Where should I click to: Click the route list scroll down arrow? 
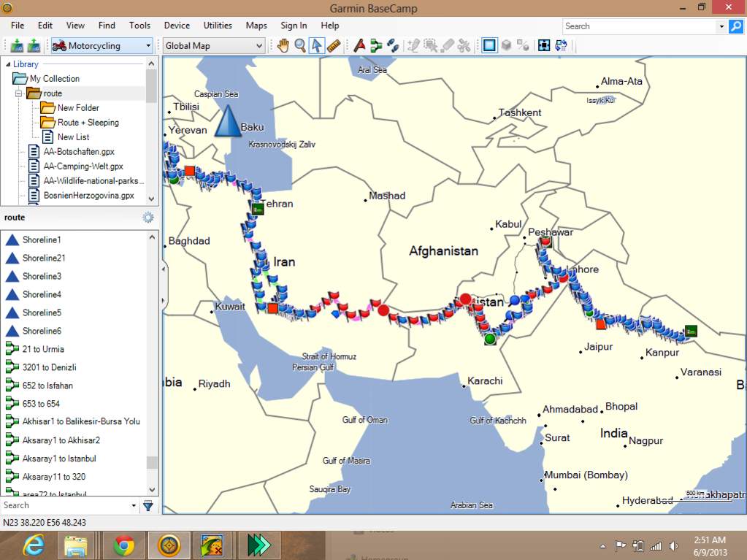click(x=152, y=489)
